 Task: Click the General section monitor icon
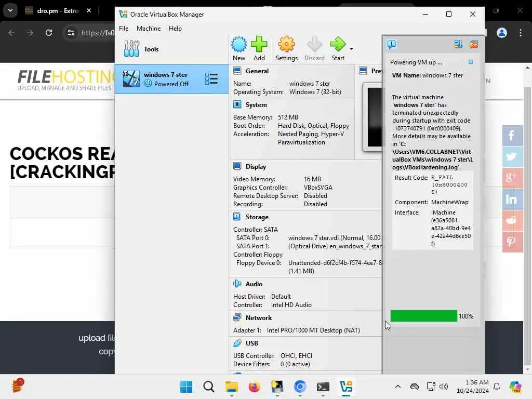pos(237,71)
